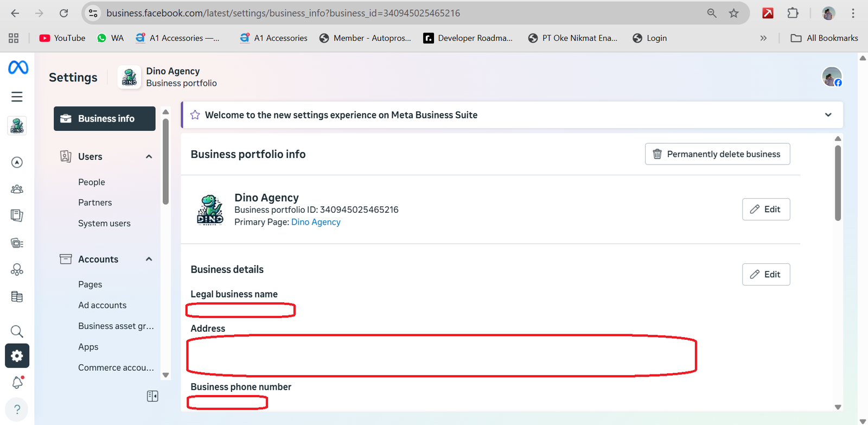The width and height of the screenshot is (868, 425).
Task: Click the address bar URL
Action: (x=283, y=13)
